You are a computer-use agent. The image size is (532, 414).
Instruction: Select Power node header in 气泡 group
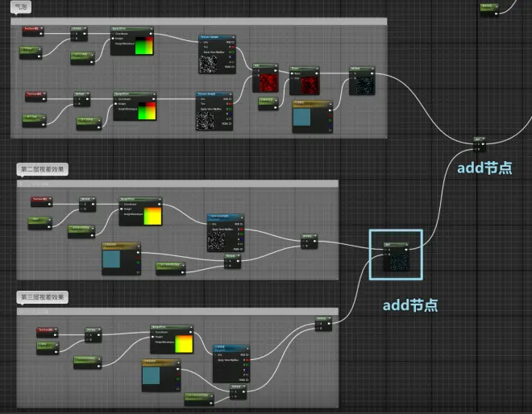click(305, 68)
